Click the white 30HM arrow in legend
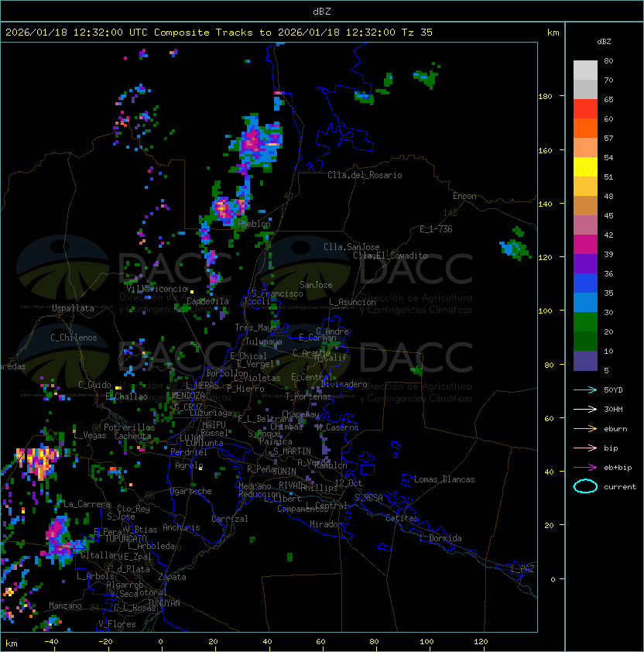 tap(585, 409)
